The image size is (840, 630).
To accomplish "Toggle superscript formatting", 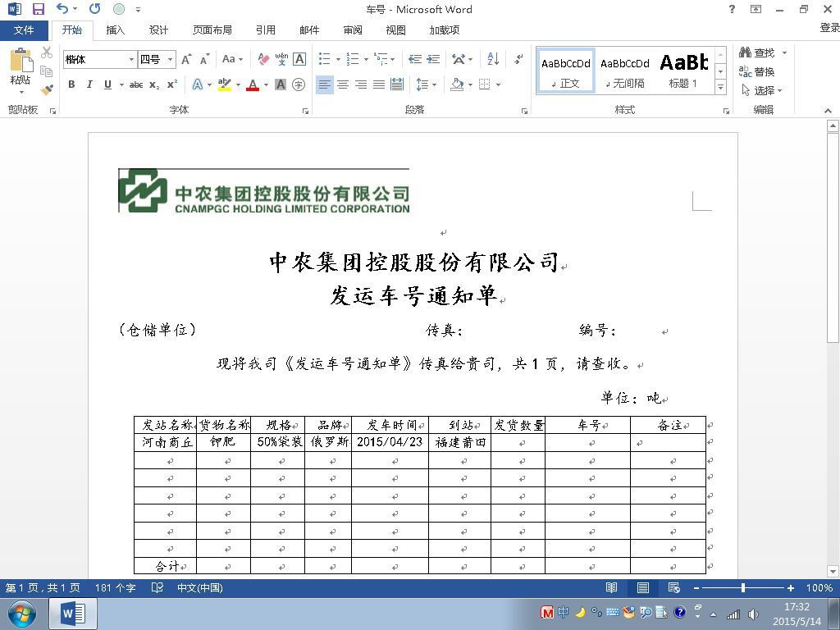I will [x=172, y=84].
